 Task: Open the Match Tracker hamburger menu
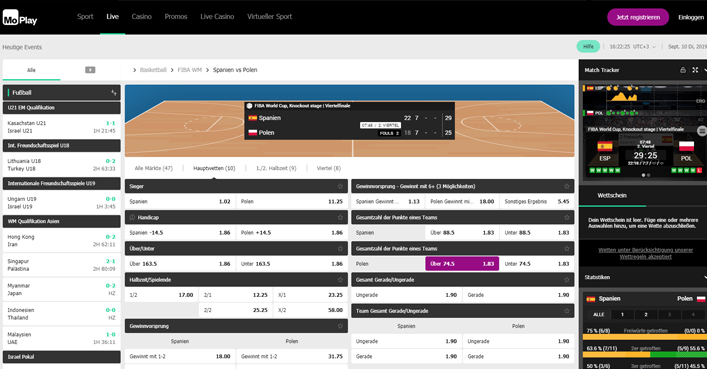pyautogui.click(x=702, y=131)
